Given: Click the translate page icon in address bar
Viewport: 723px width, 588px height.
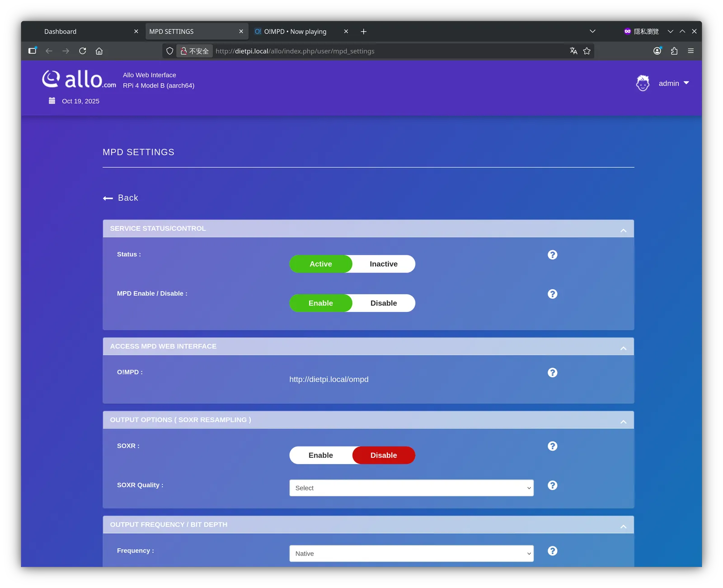Looking at the screenshot, I should 573,51.
